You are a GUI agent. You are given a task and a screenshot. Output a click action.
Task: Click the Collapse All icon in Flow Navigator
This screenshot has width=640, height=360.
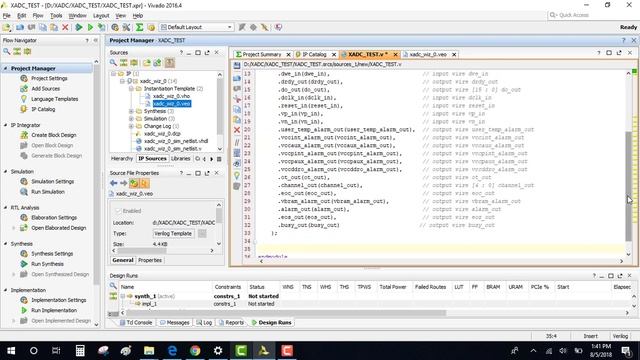tap(17, 51)
